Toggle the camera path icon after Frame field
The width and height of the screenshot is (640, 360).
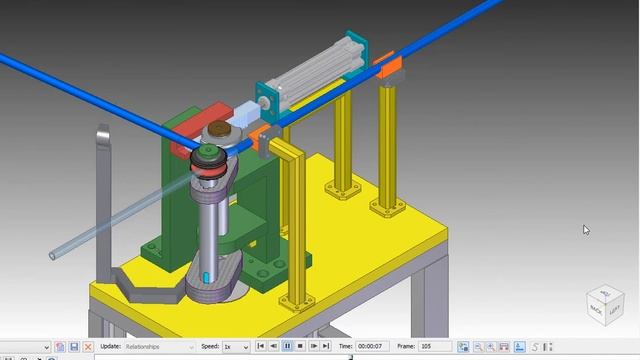(x=463, y=347)
